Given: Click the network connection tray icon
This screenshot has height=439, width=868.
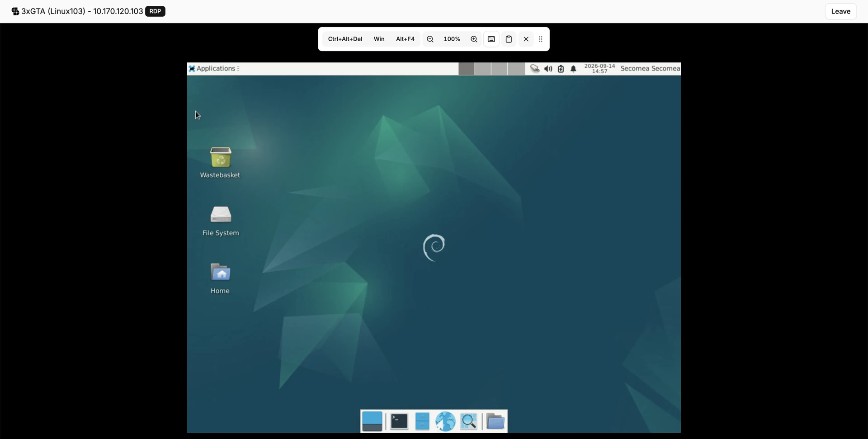Looking at the screenshot, I should tap(535, 68).
